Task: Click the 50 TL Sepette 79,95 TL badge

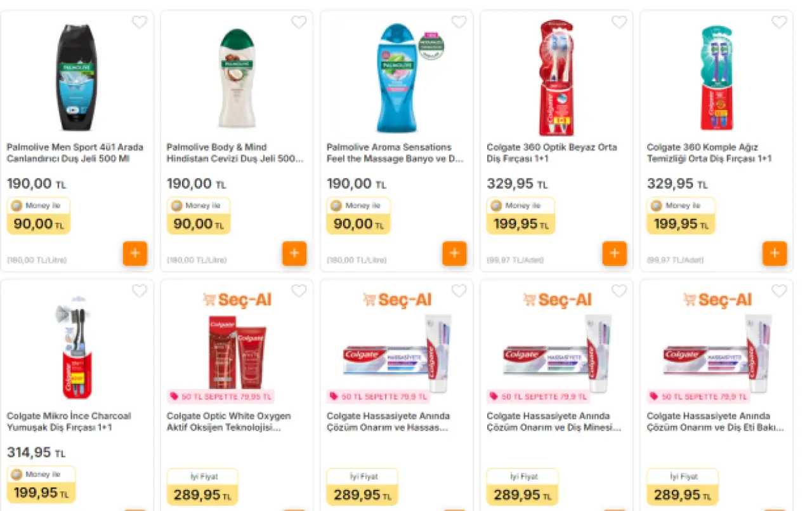Action: pos(221,397)
